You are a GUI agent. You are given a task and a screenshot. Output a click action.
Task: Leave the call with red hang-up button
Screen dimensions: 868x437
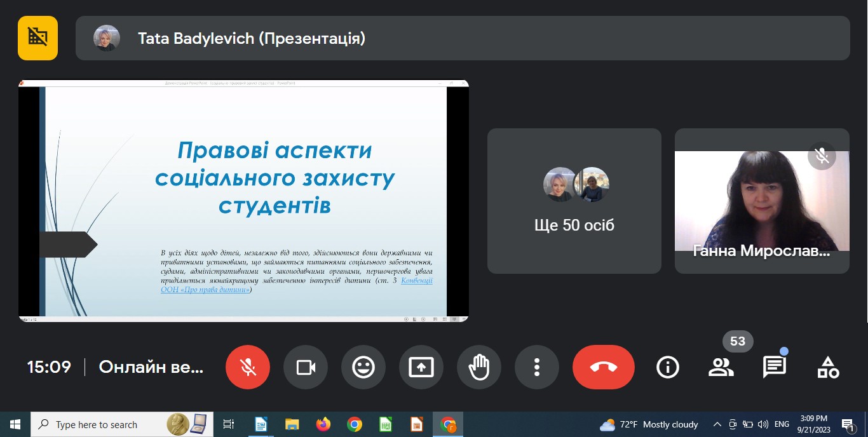point(603,367)
